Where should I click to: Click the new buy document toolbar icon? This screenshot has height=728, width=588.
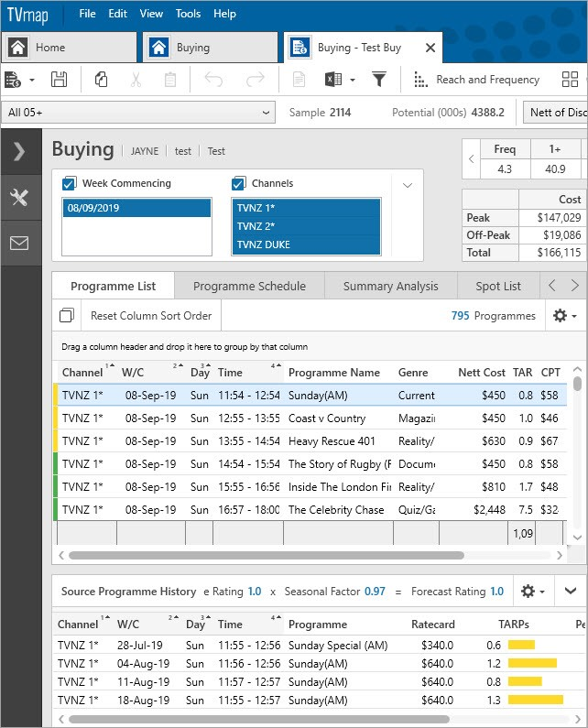click(13, 80)
